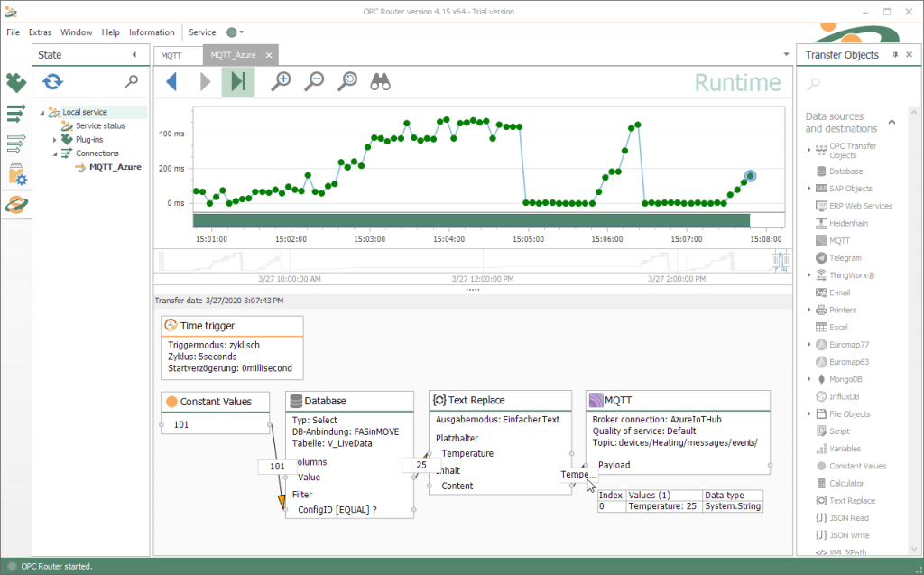The width and height of the screenshot is (924, 575).
Task: Expand the Plug-ins tree node
Action: click(55, 140)
